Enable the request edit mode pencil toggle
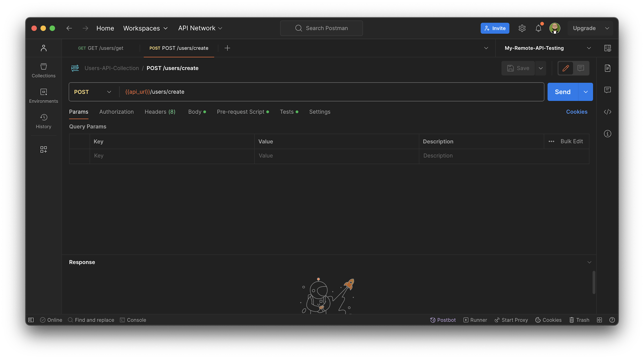The width and height of the screenshot is (644, 359). (566, 68)
